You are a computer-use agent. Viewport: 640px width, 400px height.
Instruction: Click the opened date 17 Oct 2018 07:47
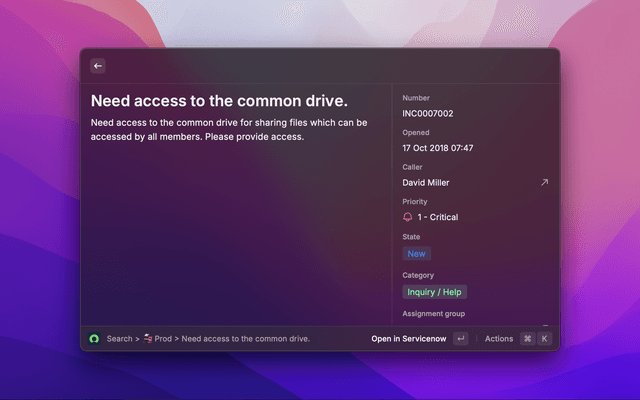[438, 148]
